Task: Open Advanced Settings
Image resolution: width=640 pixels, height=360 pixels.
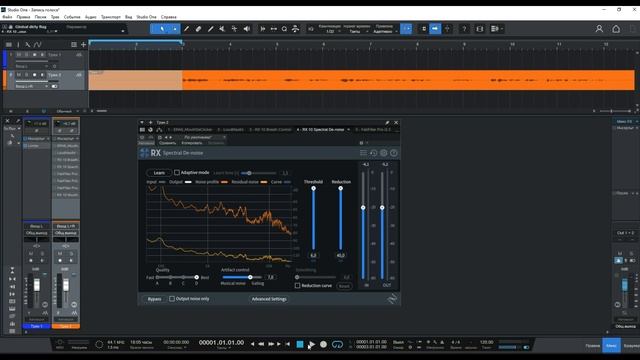Action: click(269, 299)
